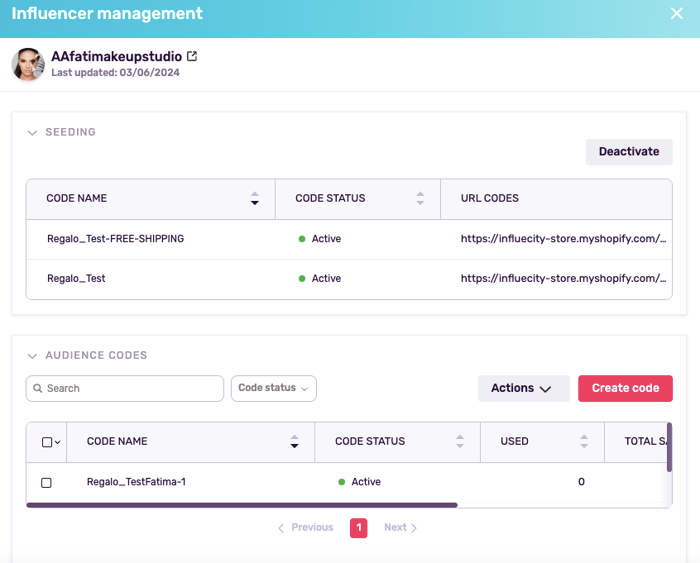
Task: Click the search magnifier icon
Action: pos(37,388)
